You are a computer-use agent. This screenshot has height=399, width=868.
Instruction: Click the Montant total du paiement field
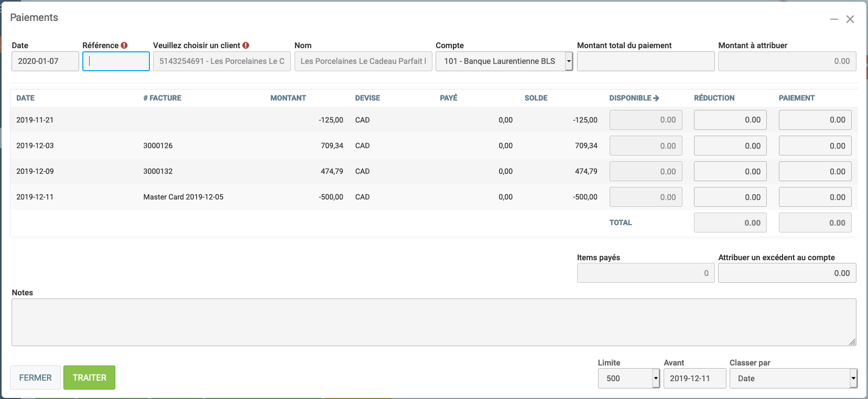(645, 61)
